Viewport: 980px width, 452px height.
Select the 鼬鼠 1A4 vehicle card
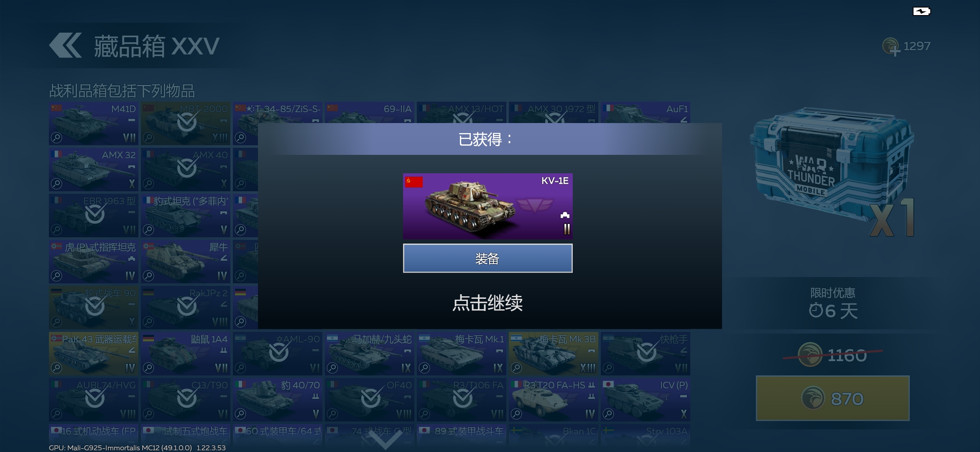186,354
